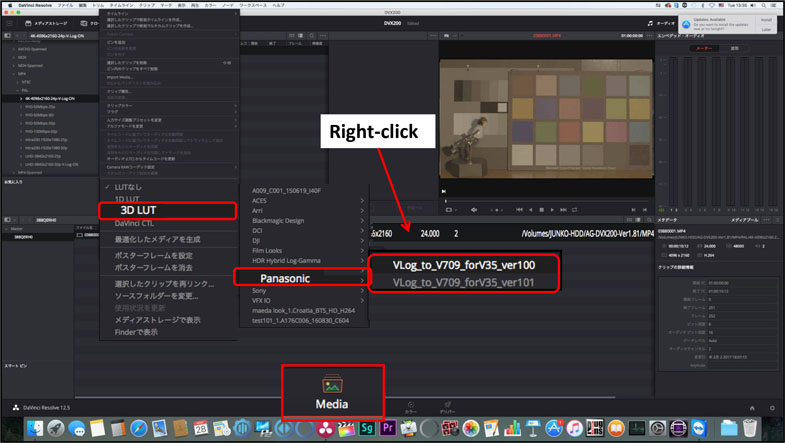
Task: Switch to the Color page button
Action: tap(411, 407)
